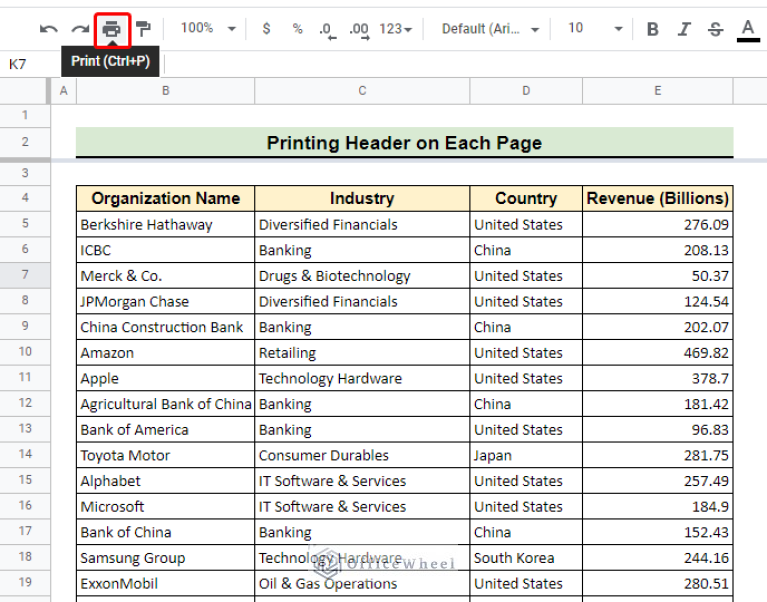The height and width of the screenshot is (602, 767).
Task: Toggle Bold formatting
Action: tap(652, 29)
